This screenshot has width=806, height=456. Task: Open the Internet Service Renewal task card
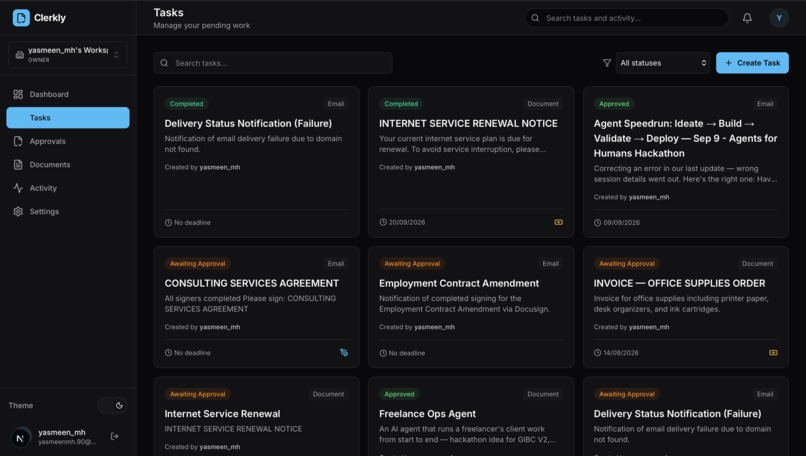[257, 417]
